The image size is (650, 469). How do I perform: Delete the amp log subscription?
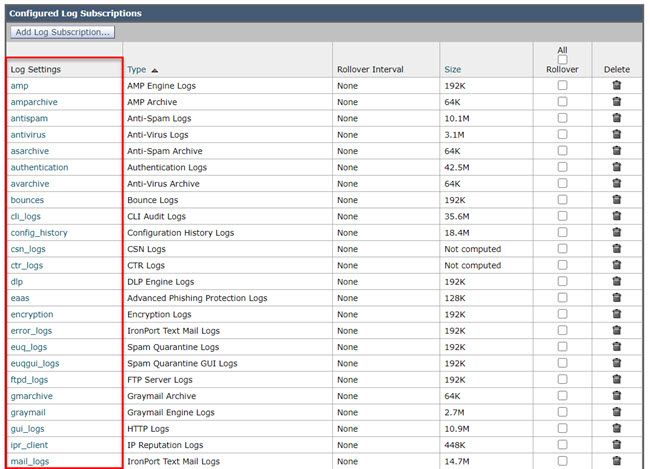point(616,85)
